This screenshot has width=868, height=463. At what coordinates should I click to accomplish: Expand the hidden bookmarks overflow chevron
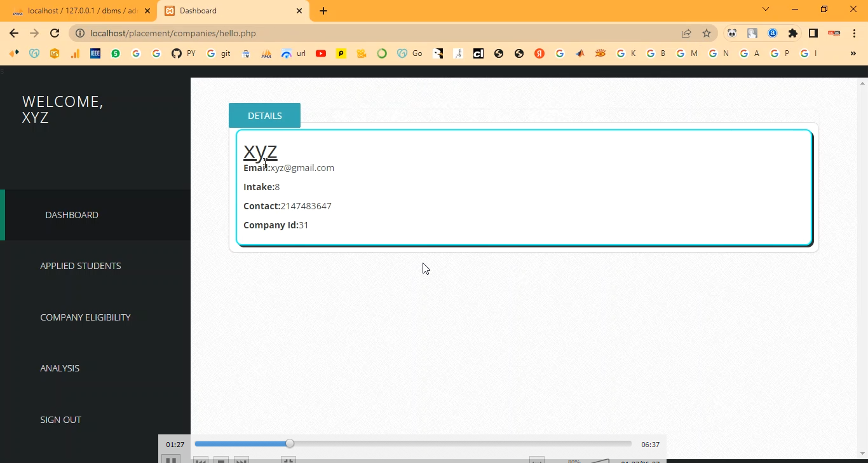click(x=853, y=53)
